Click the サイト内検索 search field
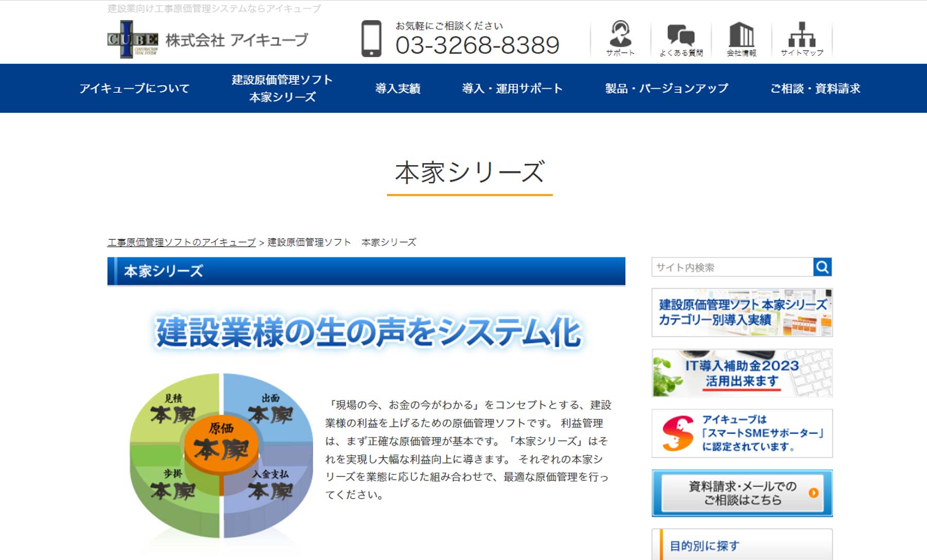This screenshot has width=927, height=560. (732, 267)
